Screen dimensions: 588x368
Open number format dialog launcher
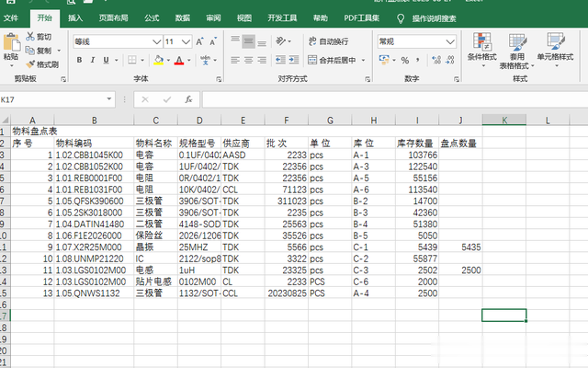tap(457, 79)
